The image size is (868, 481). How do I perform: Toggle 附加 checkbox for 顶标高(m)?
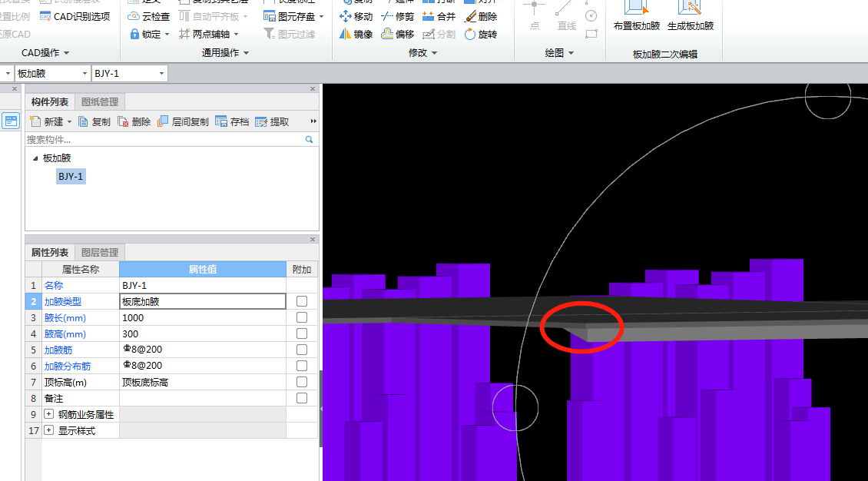point(302,382)
